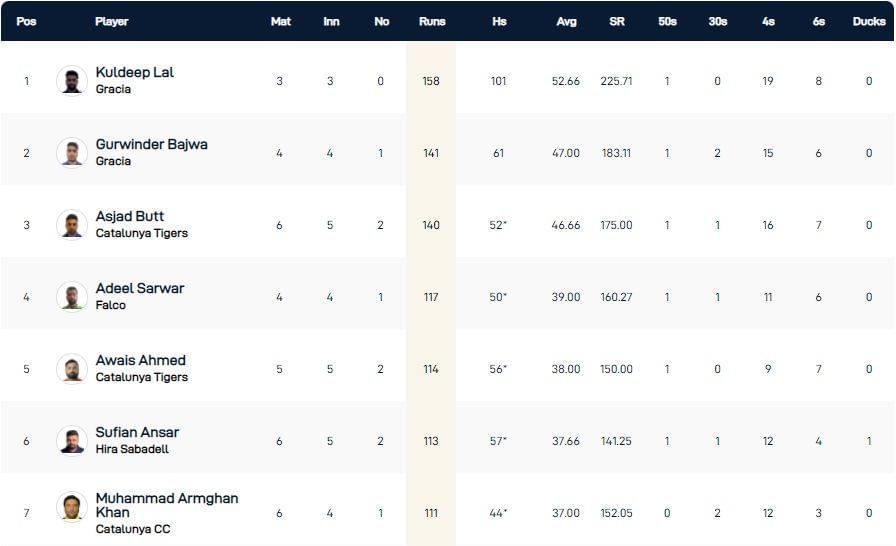The width and height of the screenshot is (896, 546).
Task: Sort table by Runs column header
Action: click(430, 21)
